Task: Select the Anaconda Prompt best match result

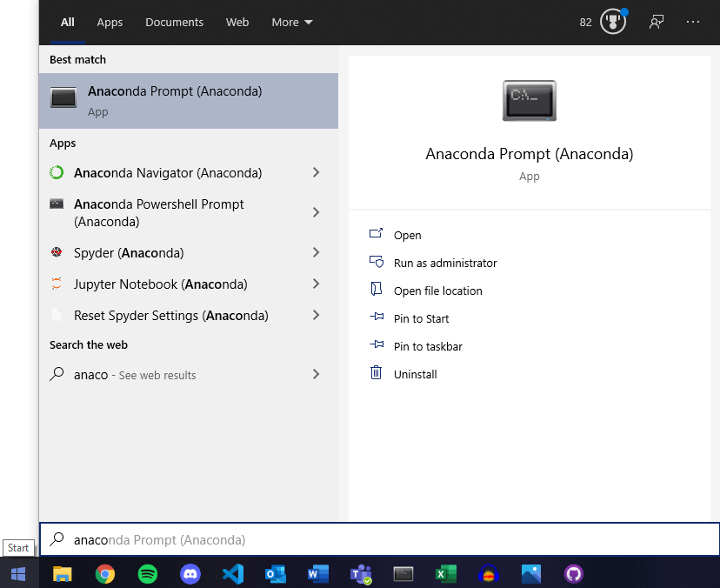Action: click(189, 101)
